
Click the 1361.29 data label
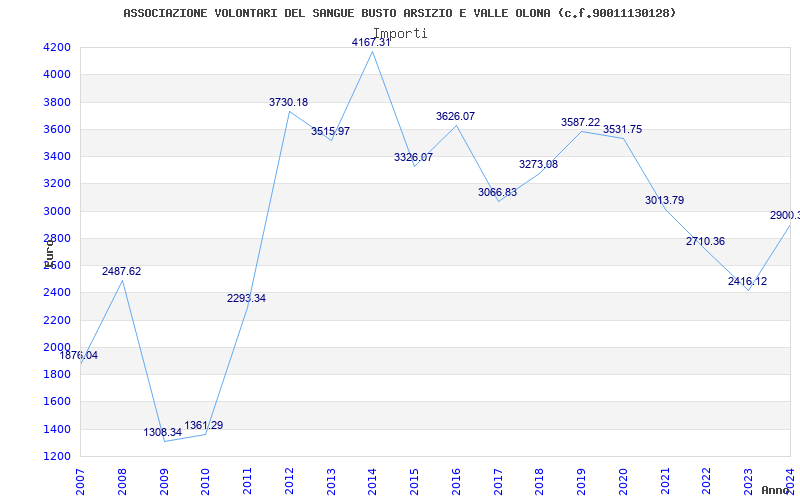[204, 426]
